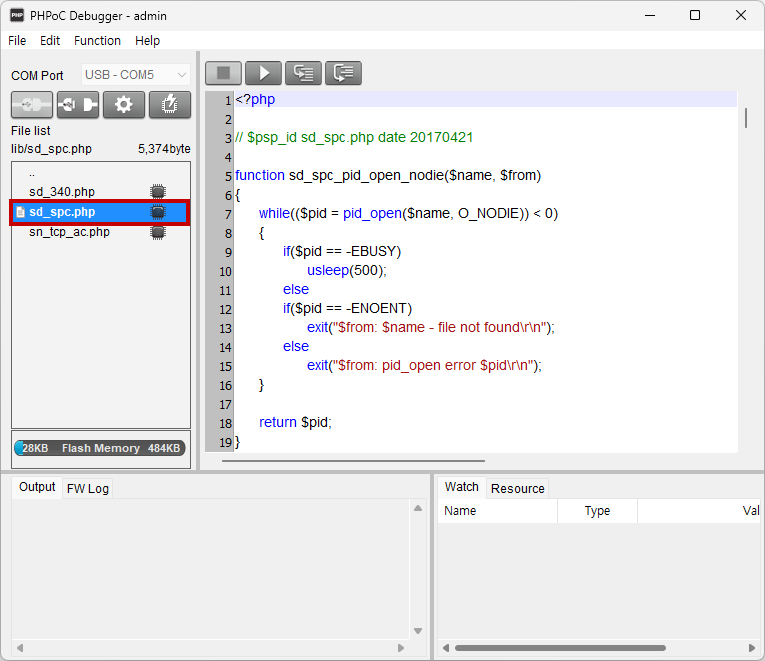
Task: Click the Output panel scroll up arrow
Action: (x=418, y=508)
